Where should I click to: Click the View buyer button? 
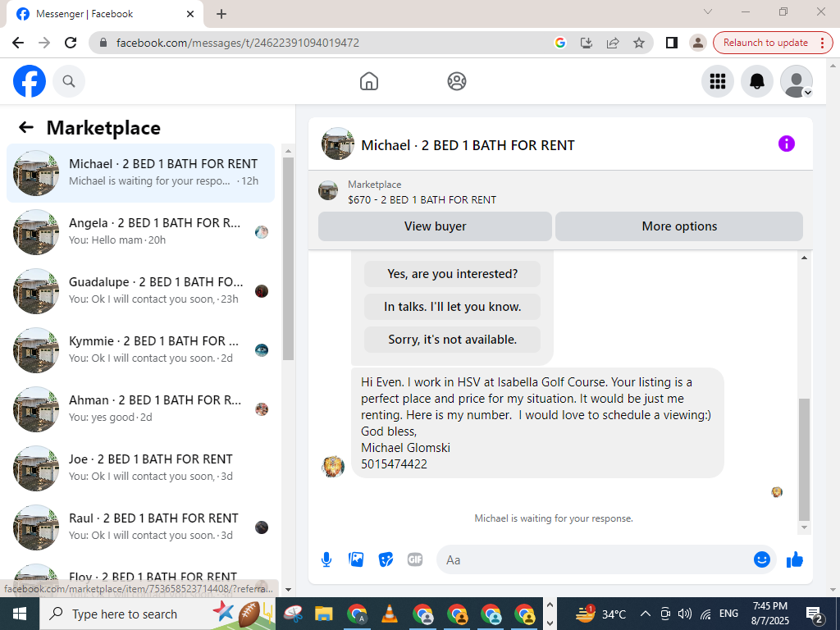(x=435, y=226)
